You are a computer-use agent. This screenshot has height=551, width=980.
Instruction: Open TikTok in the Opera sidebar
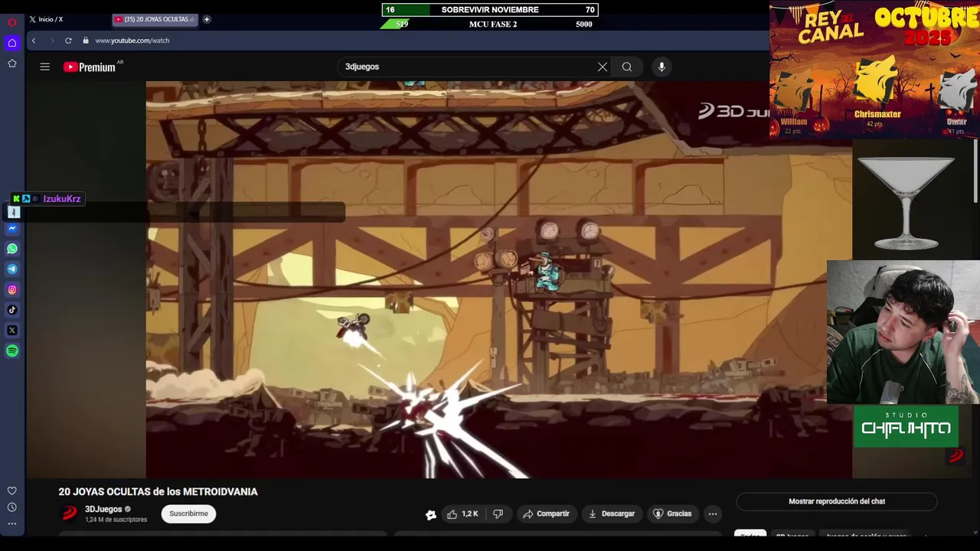[x=12, y=310]
